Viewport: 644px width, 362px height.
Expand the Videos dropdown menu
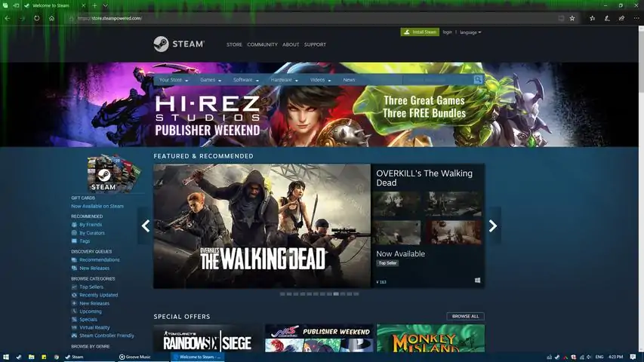pos(320,80)
